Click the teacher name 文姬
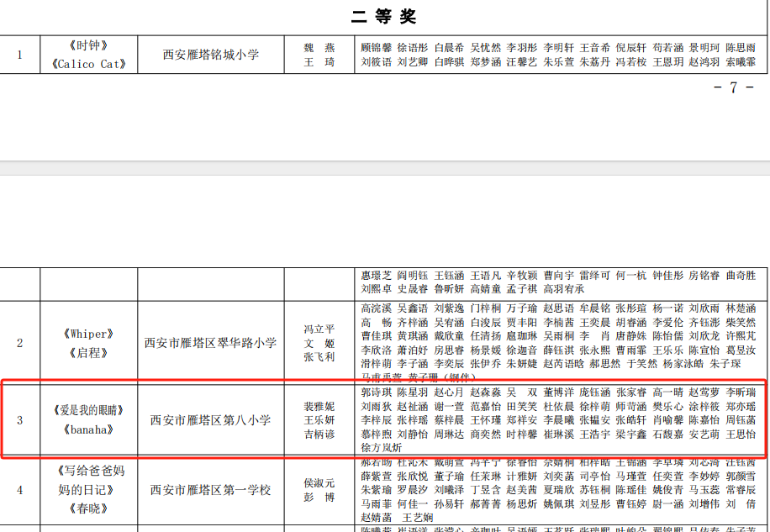Viewport: 770px width, 532px height. pos(319,343)
